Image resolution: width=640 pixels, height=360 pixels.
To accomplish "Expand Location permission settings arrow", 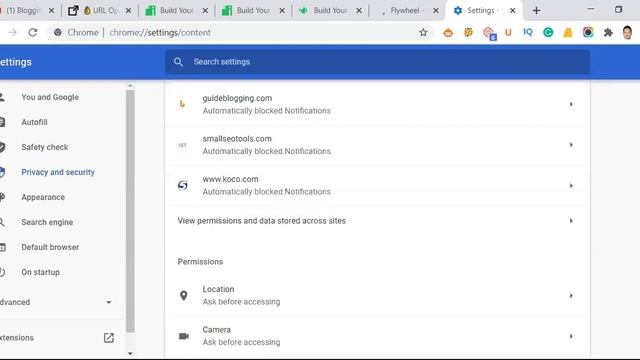I will click(x=571, y=296).
